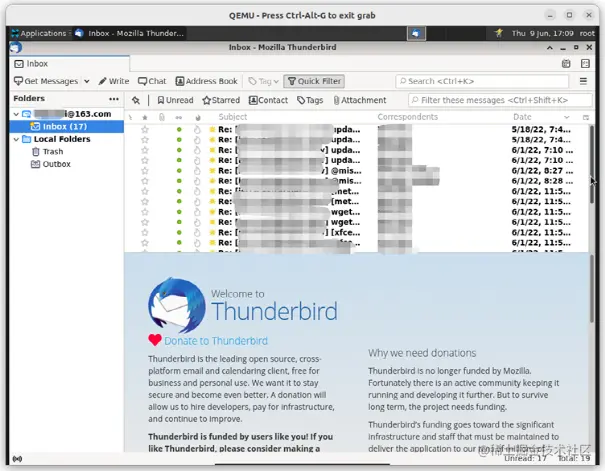Select the Inbox tab

coord(69,64)
